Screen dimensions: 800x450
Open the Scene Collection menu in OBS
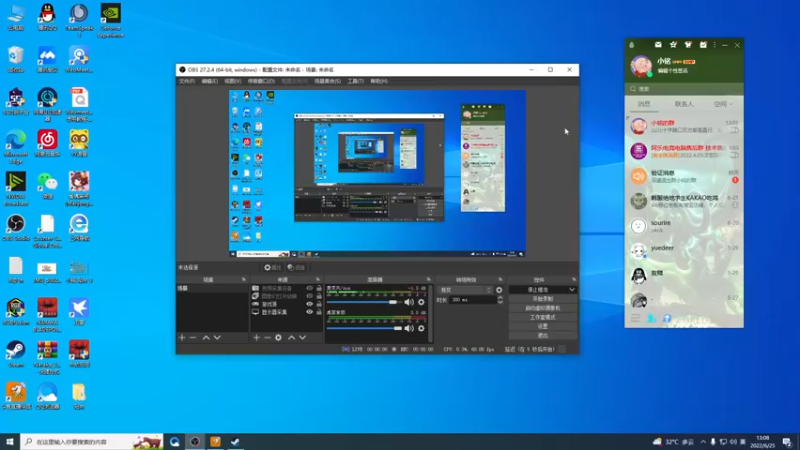328,81
